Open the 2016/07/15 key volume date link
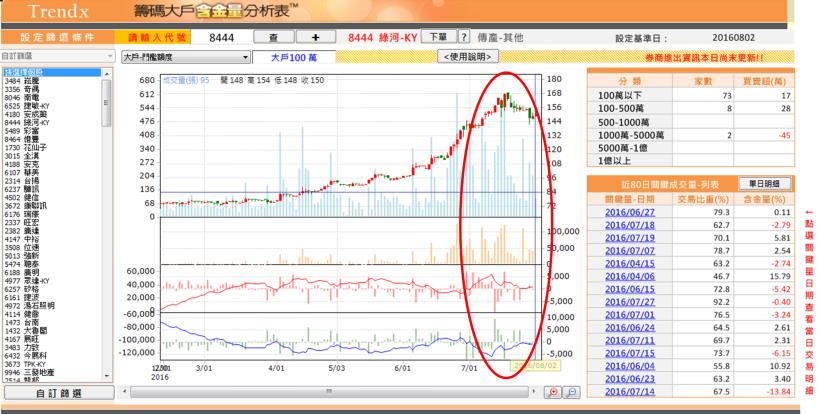Image resolution: width=820 pixels, height=414 pixels. pos(630,353)
